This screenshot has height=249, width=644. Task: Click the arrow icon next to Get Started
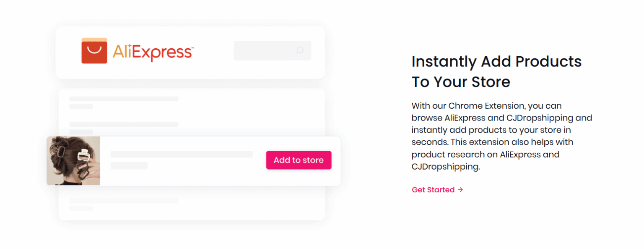coord(460,190)
